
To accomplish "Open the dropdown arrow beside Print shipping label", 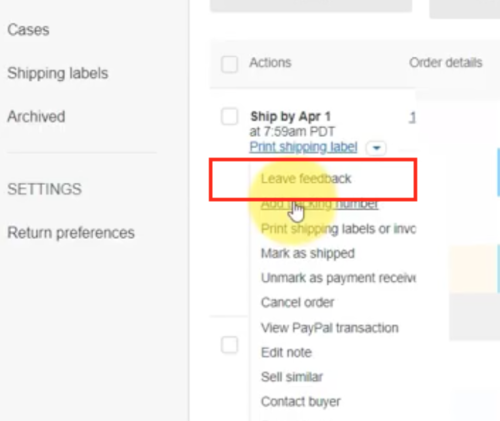I will coord(376,148).
